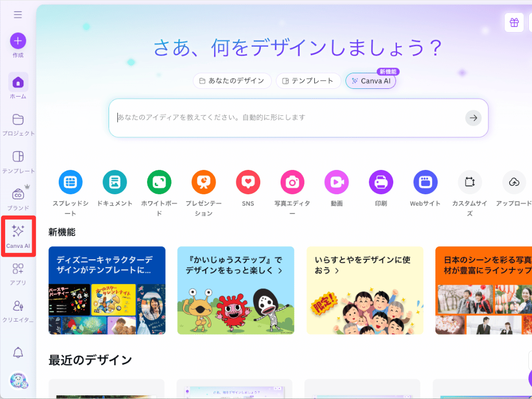This screenshot has height=399, width=532.
Task: Choose the ホワイトボード icon
Action: (159, 182)
